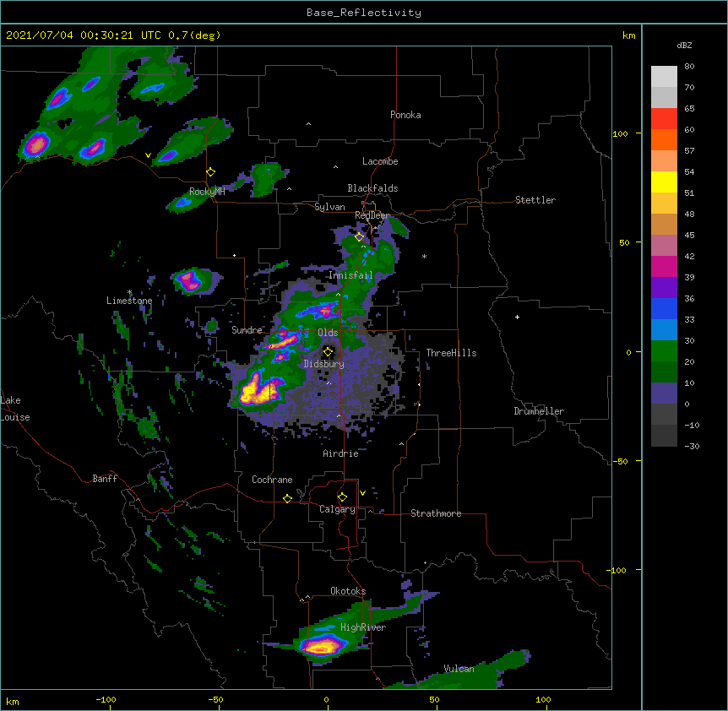Click the slate-purple 0-10 dBZ legend swatch
This screenshot has width=728, height=711.
click(x=664, y=393)
